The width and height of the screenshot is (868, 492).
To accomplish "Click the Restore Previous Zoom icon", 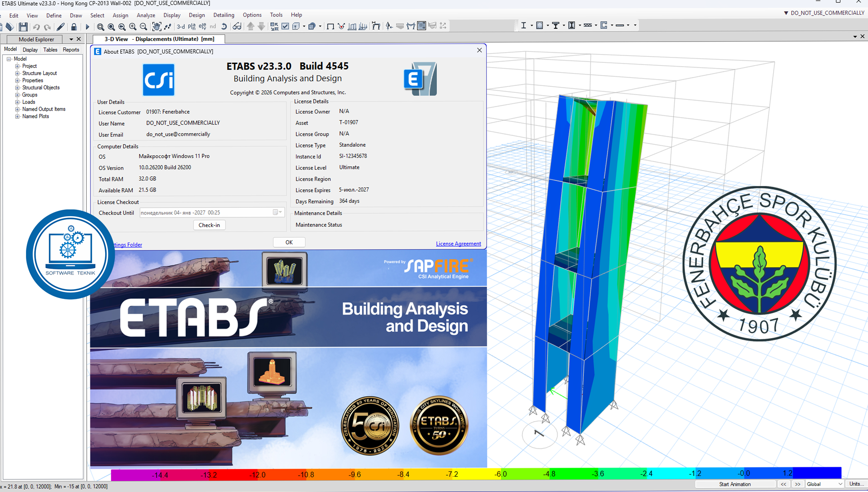I will click(122, 27).
